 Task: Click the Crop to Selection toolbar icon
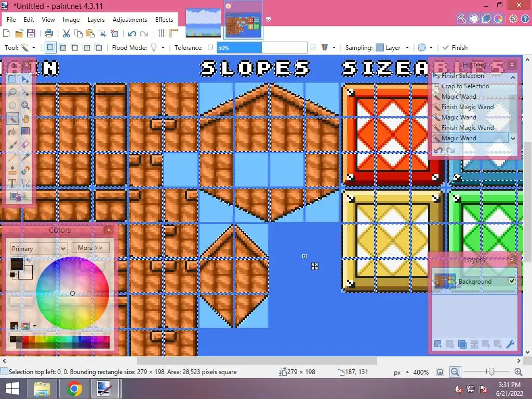[102, 33]
